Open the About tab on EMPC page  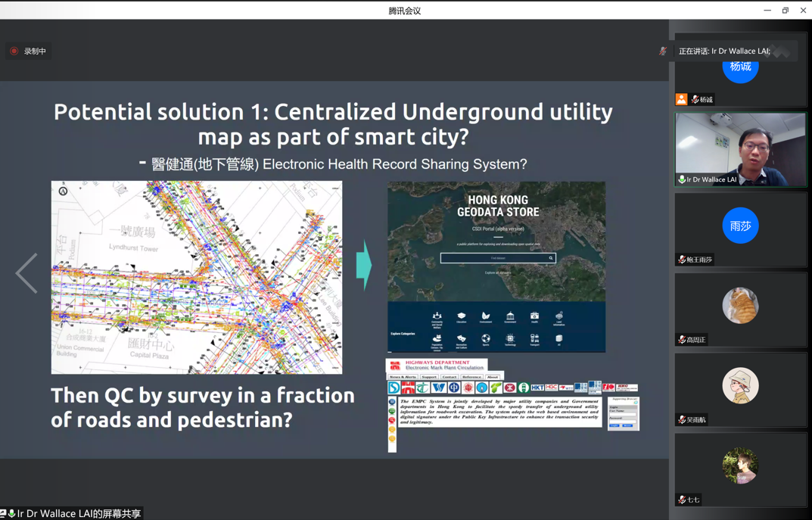(x=493, y=377)
